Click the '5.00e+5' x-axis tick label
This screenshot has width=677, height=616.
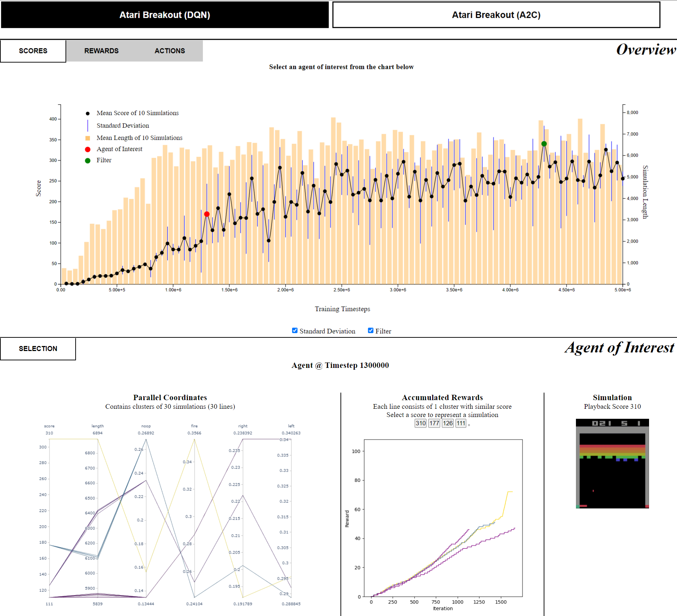coord(117,290)
